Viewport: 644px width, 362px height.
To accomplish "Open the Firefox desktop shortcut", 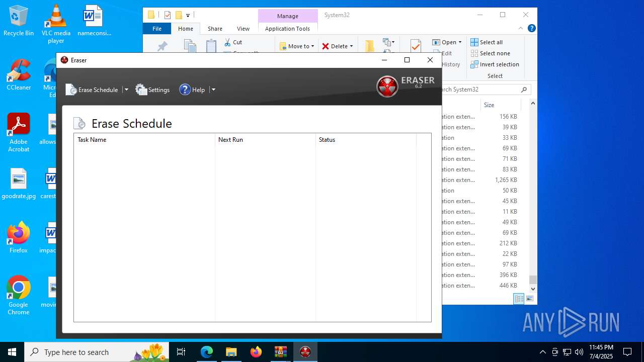I will tap(19, 237).
